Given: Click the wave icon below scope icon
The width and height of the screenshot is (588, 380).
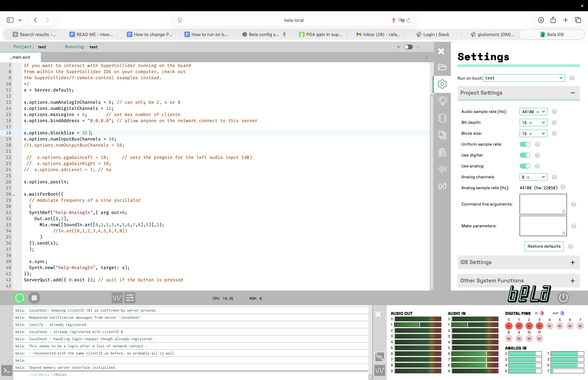Looking at the screenshot, I should point(380,370).
